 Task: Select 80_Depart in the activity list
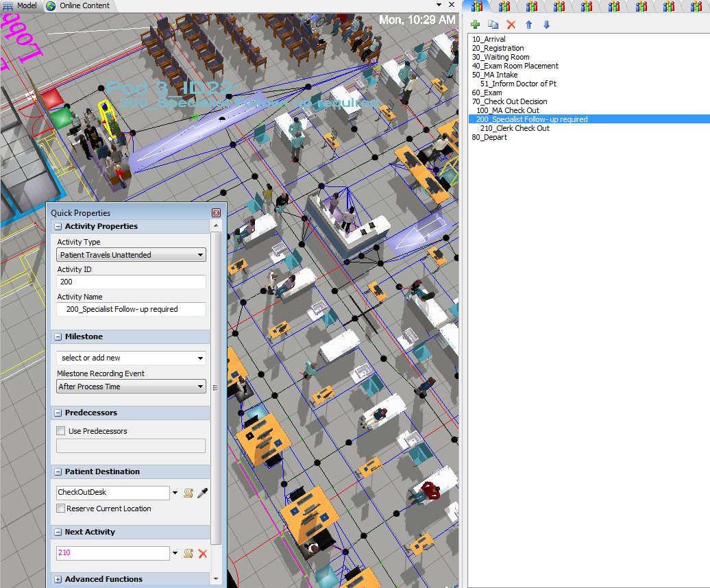(489, 137)
